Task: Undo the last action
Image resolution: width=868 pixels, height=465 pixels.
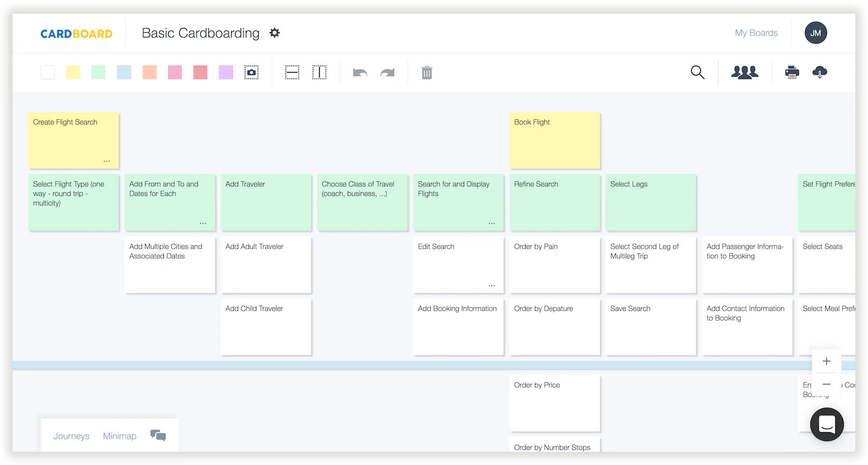Action: (360, 73)
